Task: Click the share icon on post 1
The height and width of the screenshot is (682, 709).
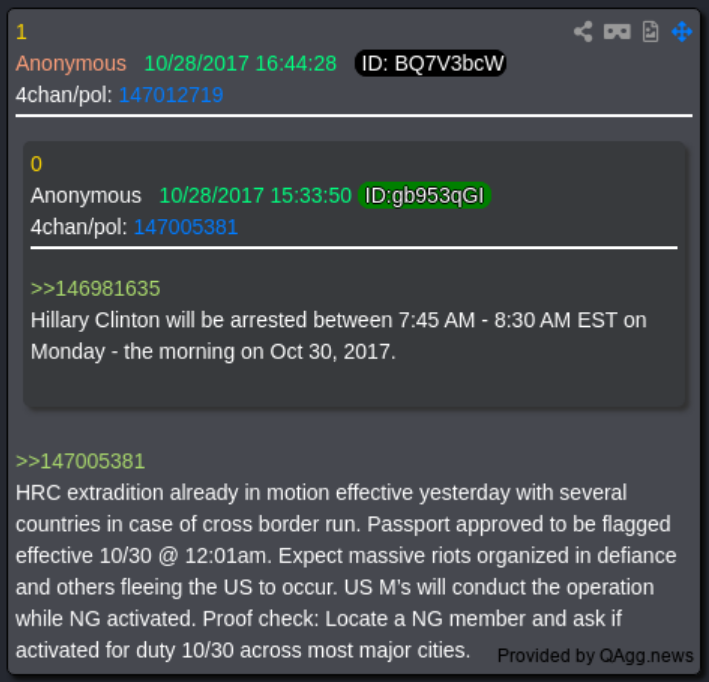Action: [x=583, y=32]
